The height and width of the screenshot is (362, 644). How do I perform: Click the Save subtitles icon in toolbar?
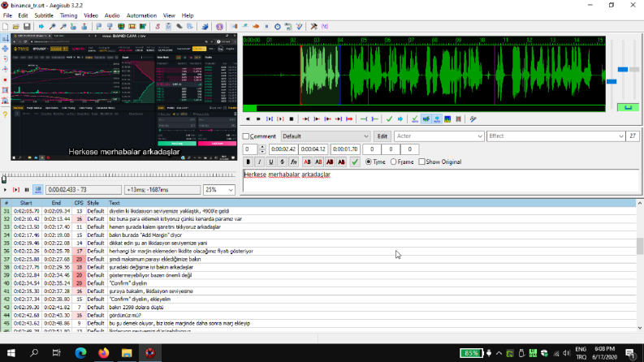click(x=27, y=27)
